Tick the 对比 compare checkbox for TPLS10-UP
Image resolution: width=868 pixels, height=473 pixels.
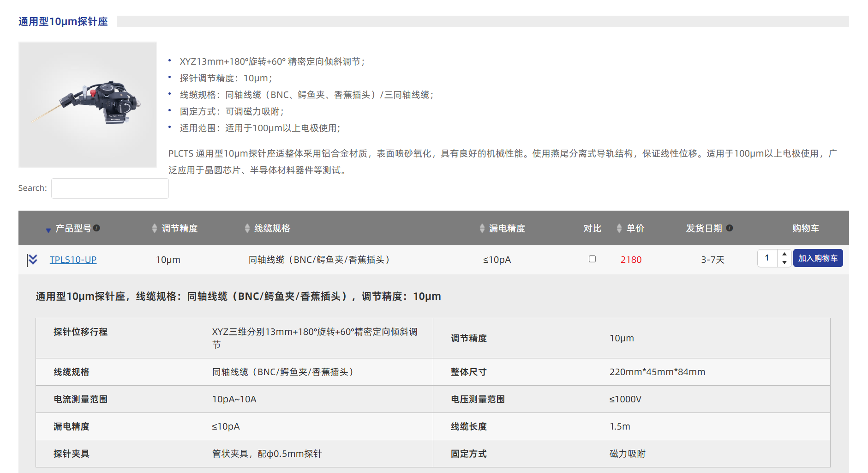click(x=592, y=259)
